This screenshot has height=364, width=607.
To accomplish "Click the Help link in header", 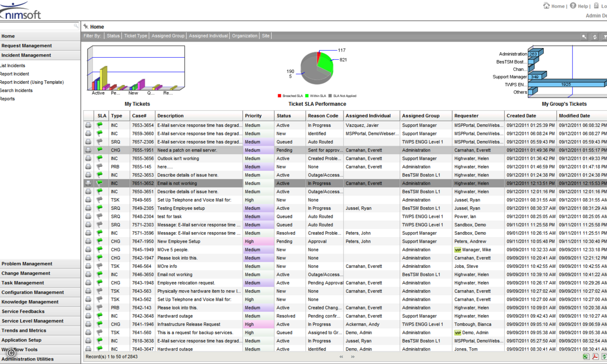I will (x=583, y=6).
